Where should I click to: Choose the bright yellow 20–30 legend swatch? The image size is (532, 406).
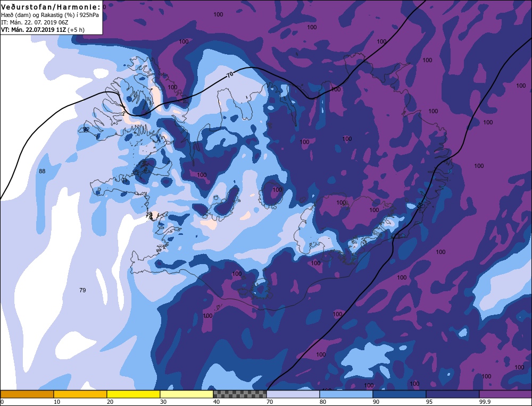[x=134, y=394]
